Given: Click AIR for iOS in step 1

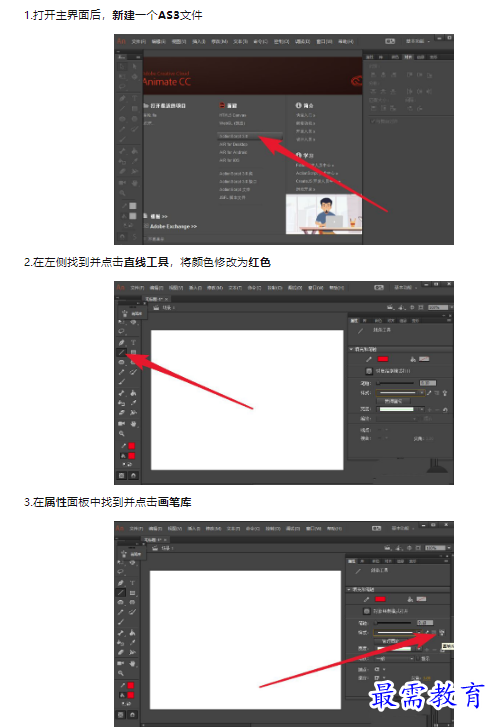Looking at the screenshot, I should tap(229, 160).
